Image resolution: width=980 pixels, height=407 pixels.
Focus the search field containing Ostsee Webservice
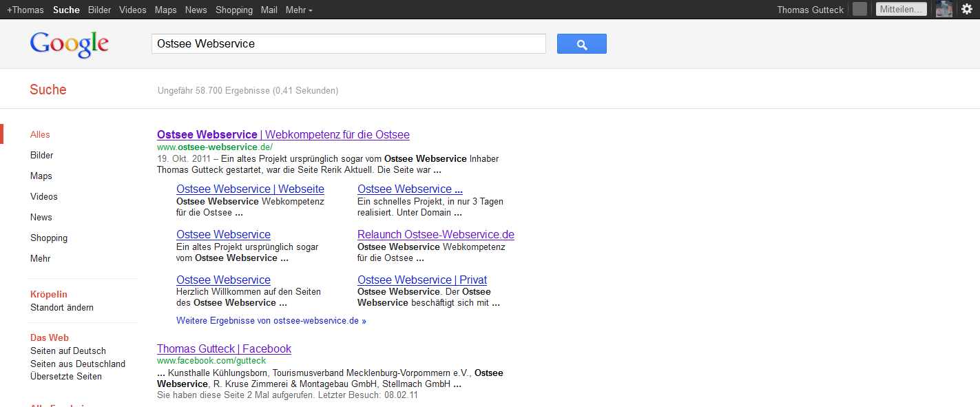[348, 44]
